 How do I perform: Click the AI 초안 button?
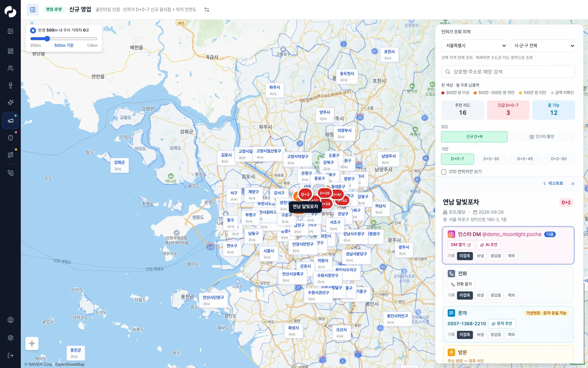pos(489,245)
